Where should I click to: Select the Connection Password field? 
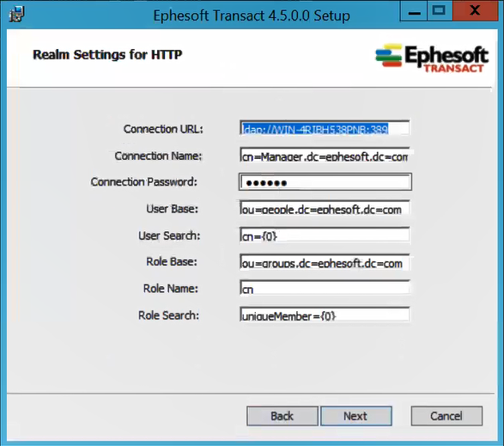(325, 182)
